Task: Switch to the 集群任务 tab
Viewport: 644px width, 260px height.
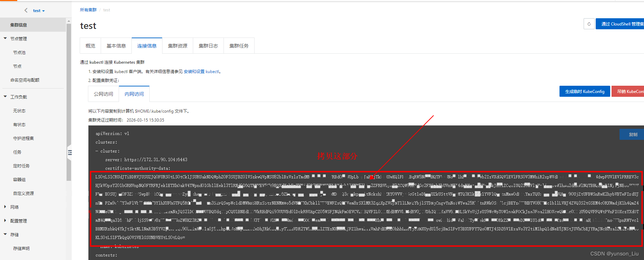Action: click(x=239, y=46)
